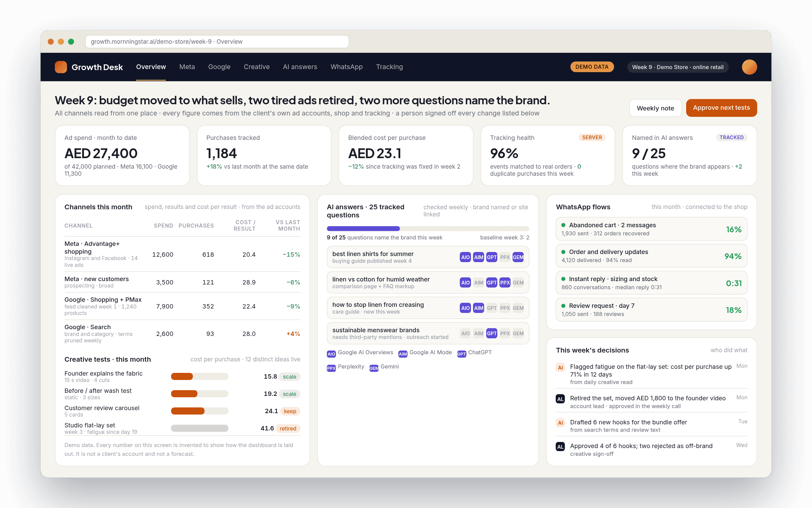Click Week 9 Demo Store selector pill
This screenshot has width=812, height=508.
pos(678,67)
